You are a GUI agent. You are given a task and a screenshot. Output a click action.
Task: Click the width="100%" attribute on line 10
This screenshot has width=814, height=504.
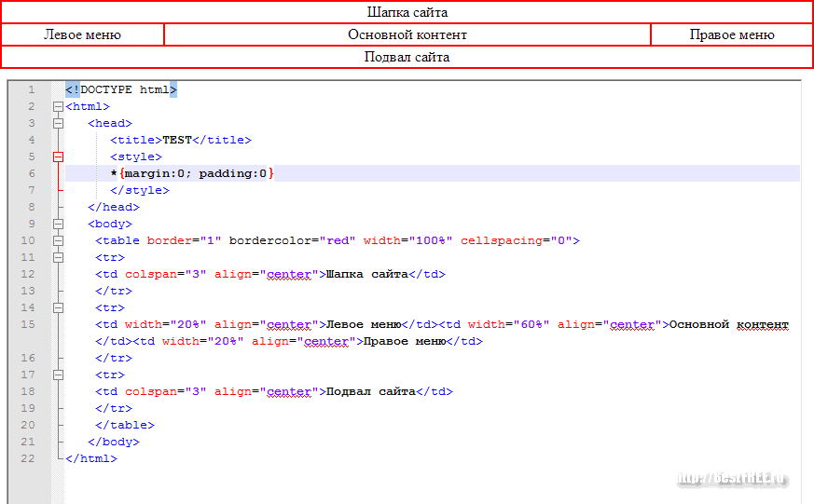click(408, 240)
